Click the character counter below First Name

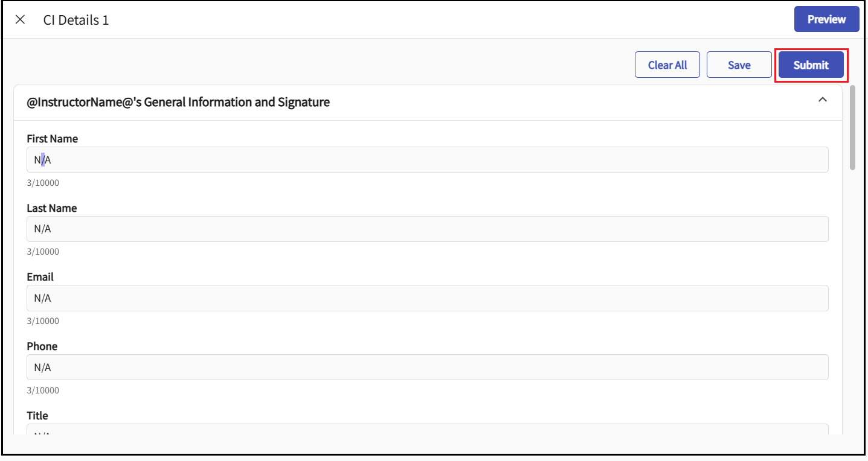pyautogui.click(x=43, y=183)
